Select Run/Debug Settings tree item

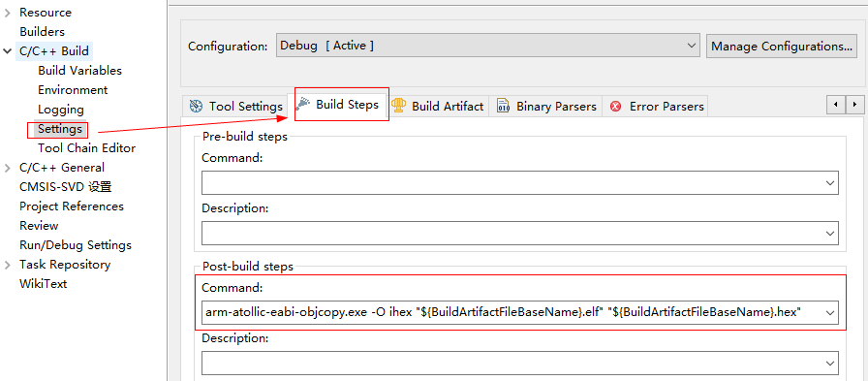coord(76,244)
